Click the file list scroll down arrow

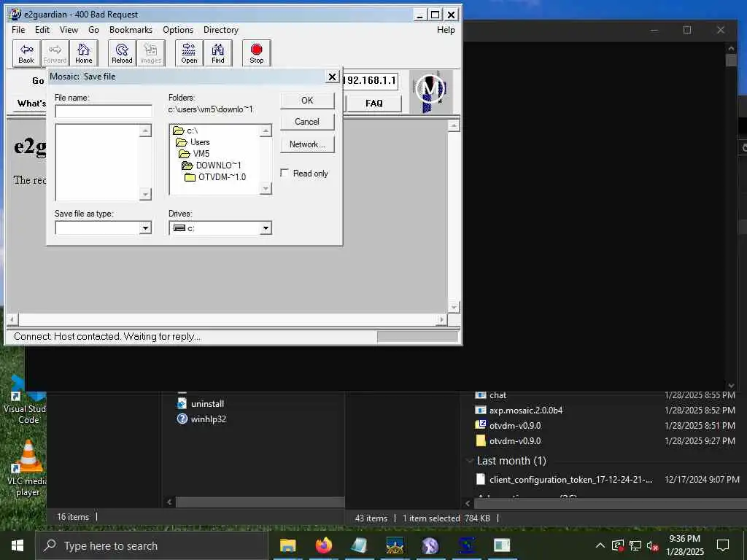(x=146, y=194)
